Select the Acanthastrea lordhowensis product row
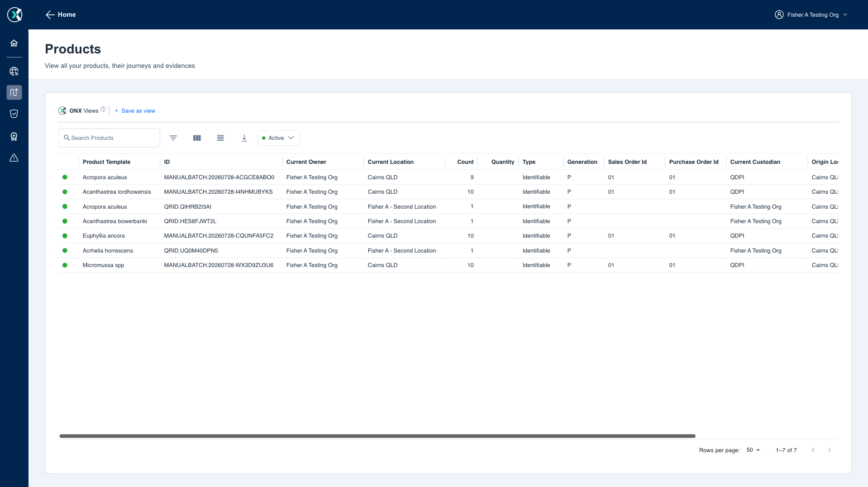The image size is (868, 487). [x=448, y=192]
